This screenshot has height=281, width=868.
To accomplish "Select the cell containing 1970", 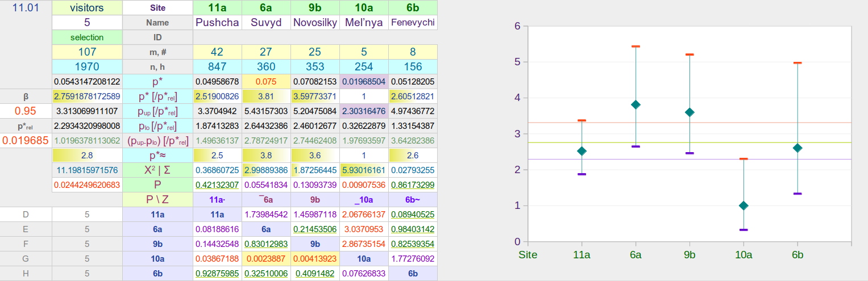I will 87,67.
